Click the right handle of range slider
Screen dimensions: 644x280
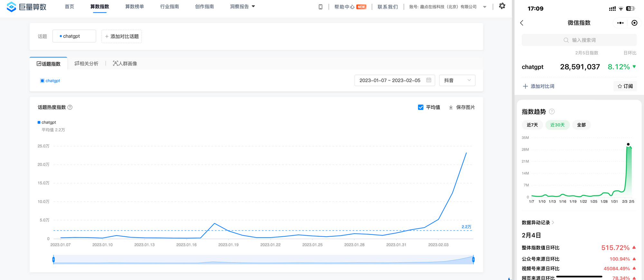pyautogui.click(x=473, y=259)
